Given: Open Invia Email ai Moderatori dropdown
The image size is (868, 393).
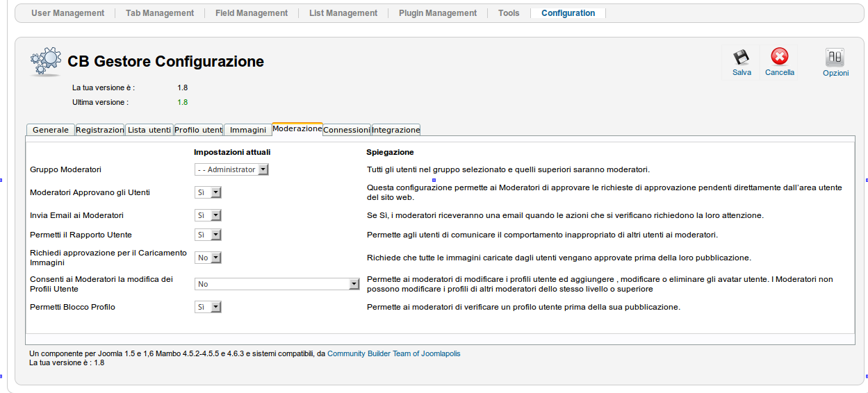Looking at the screenshot, I should 208,216.
